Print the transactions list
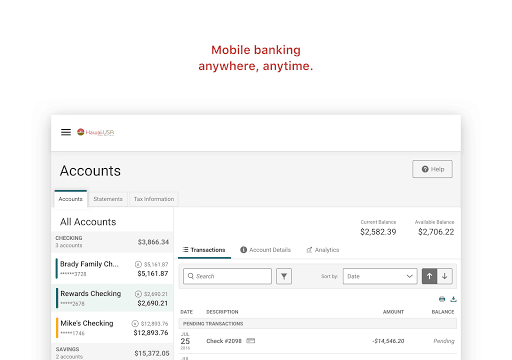 pyautogui.click(x=442, y=299)
